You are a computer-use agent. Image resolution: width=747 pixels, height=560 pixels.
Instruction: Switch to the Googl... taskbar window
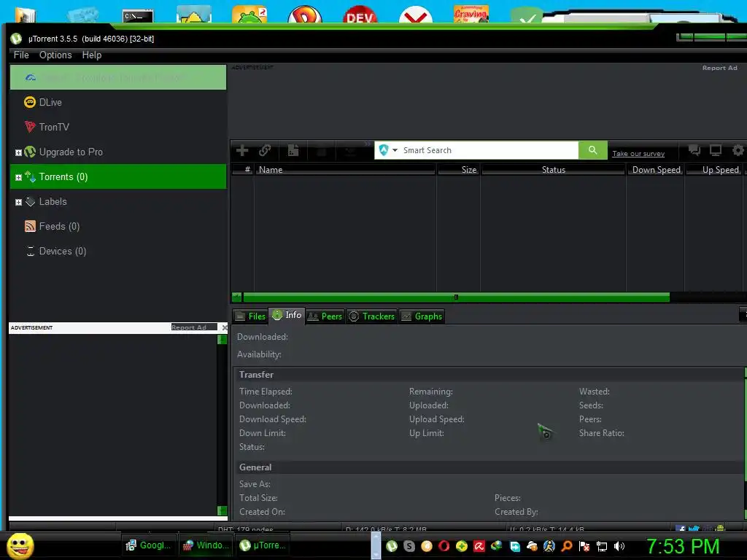148,545
